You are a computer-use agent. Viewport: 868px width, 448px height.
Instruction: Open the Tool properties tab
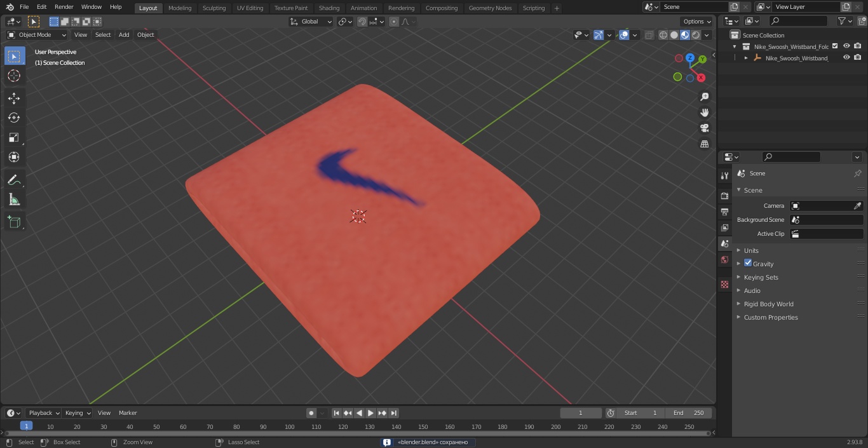coord(724,175)
